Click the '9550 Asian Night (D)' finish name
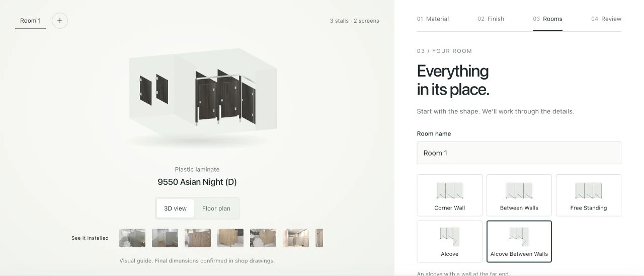Image resolution: width=644 pixels, height=276 pixels. tap(197, 182)
